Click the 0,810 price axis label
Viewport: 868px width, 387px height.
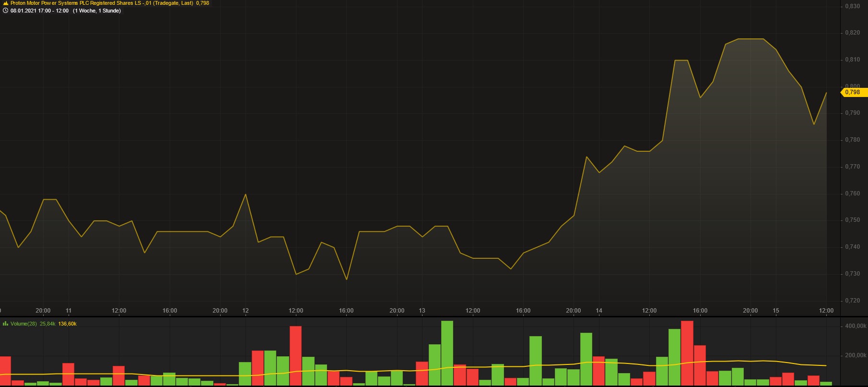(852, 60)
